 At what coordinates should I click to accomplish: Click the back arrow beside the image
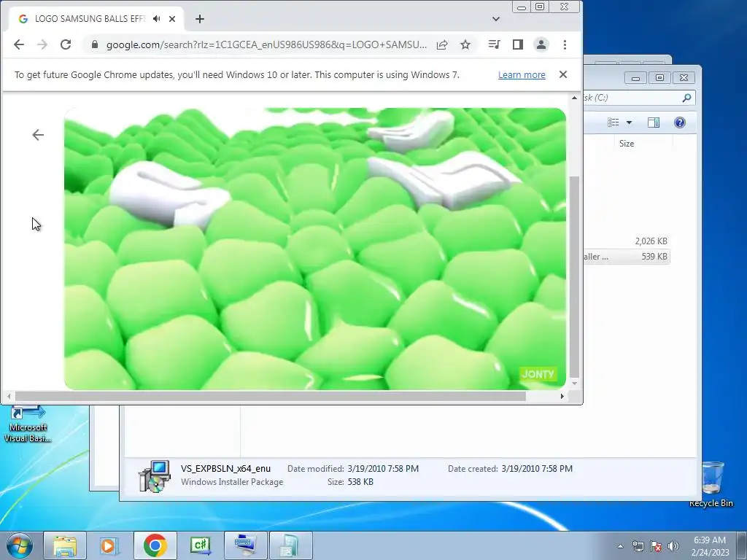[x=38, y=135]
